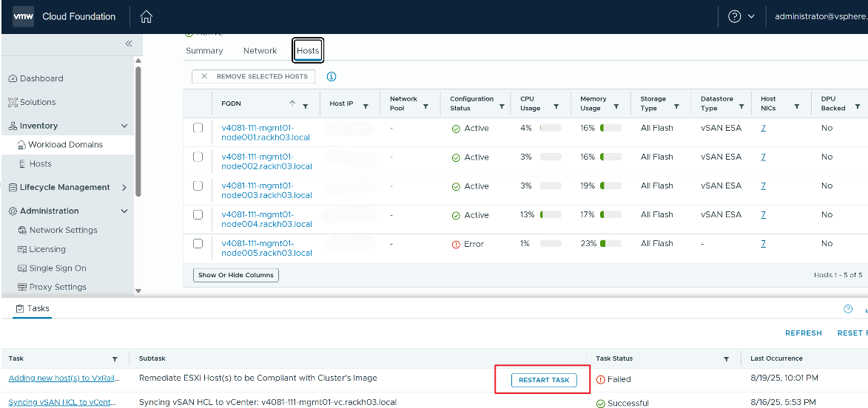The width and height of the screenshot is (868, 408).
Task: Sort the FQDN column using arrow icon
Action: (292, 103)
